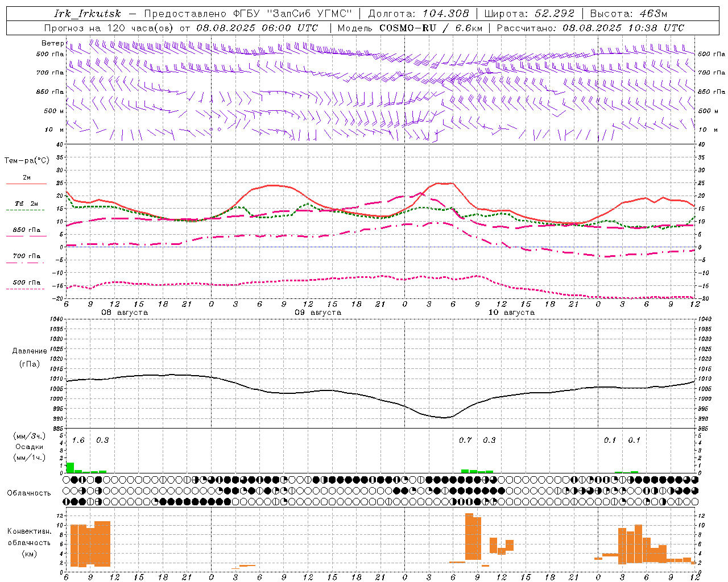Click the '(км)' kilometres unit label

[x=29, y=554]
